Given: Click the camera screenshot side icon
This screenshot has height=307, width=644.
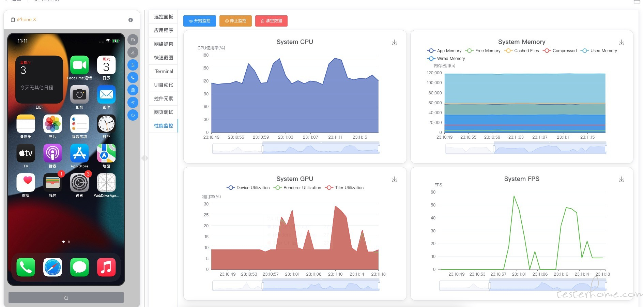Looking at the screenshot, I should coord(133,90).
